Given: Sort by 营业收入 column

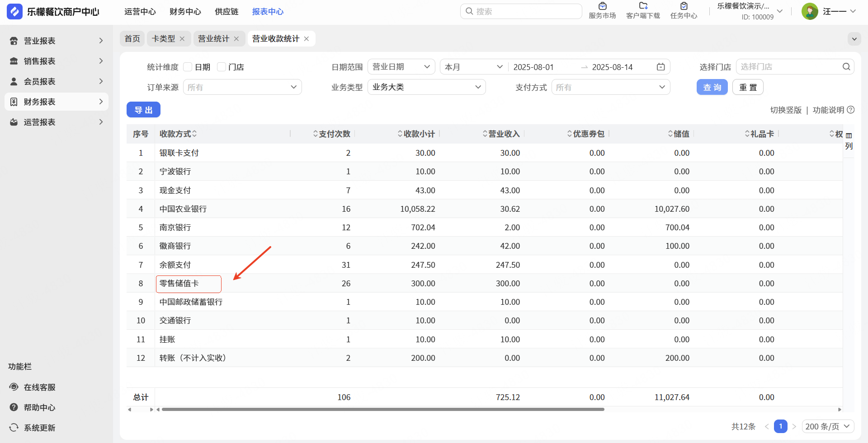Looking at the screenshot, I should [x=485, y=134].
